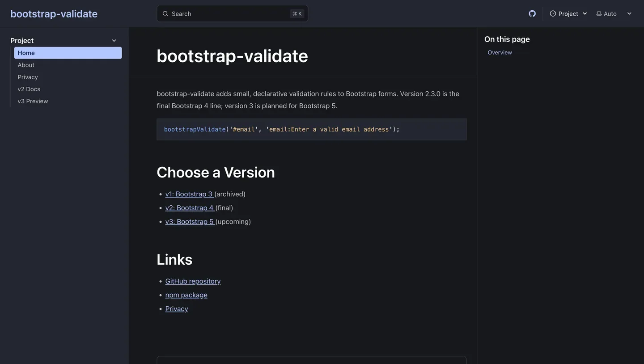
Task: Click the Project clock icon in header
Action: point(553,13)
